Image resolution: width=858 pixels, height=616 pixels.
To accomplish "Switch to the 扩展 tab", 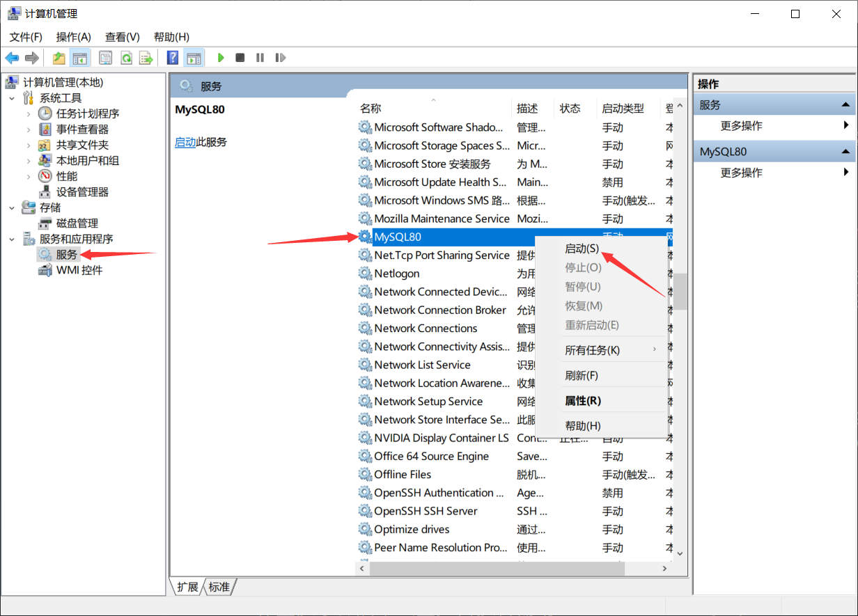I will tap(187, 587).
